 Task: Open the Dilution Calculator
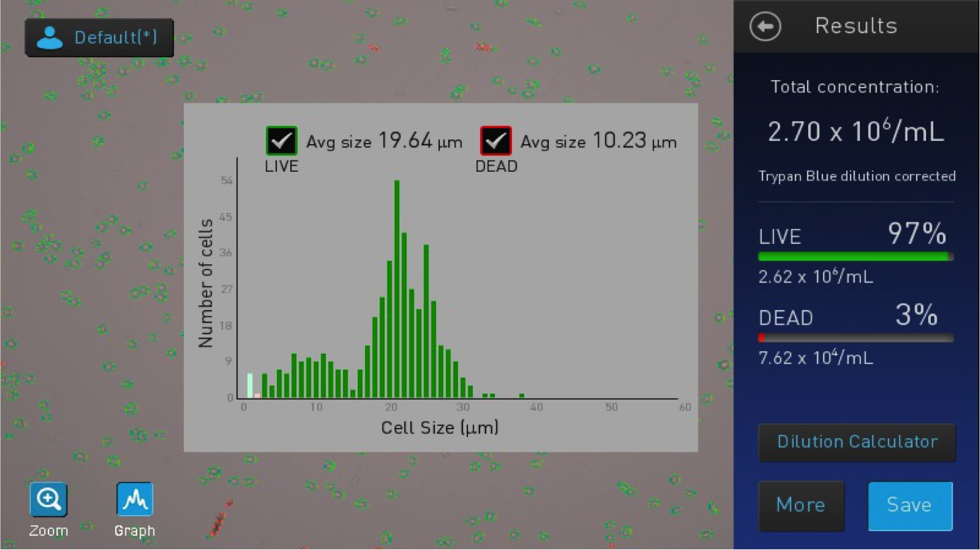point(857,442)
